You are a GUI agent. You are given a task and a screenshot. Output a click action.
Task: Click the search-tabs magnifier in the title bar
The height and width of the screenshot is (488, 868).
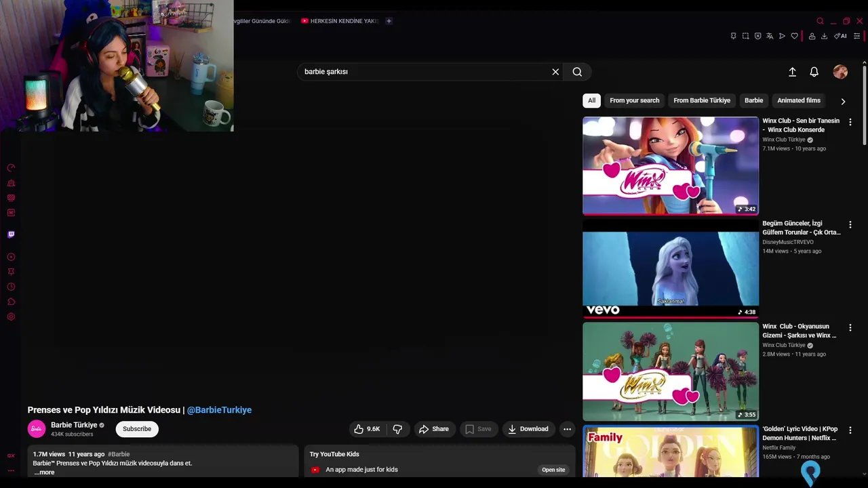tap(820, 21)
